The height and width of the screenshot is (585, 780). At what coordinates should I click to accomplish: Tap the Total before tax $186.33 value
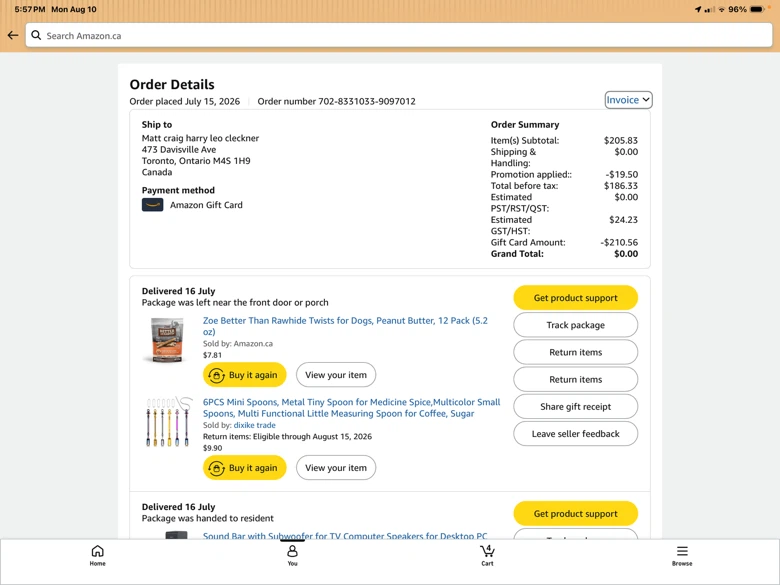tap(621, 186)
